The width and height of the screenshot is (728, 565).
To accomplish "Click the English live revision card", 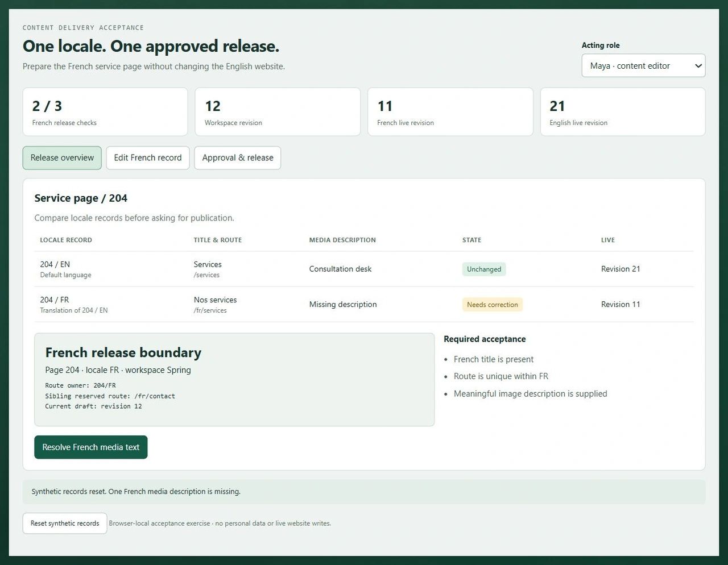I will 623,111.
